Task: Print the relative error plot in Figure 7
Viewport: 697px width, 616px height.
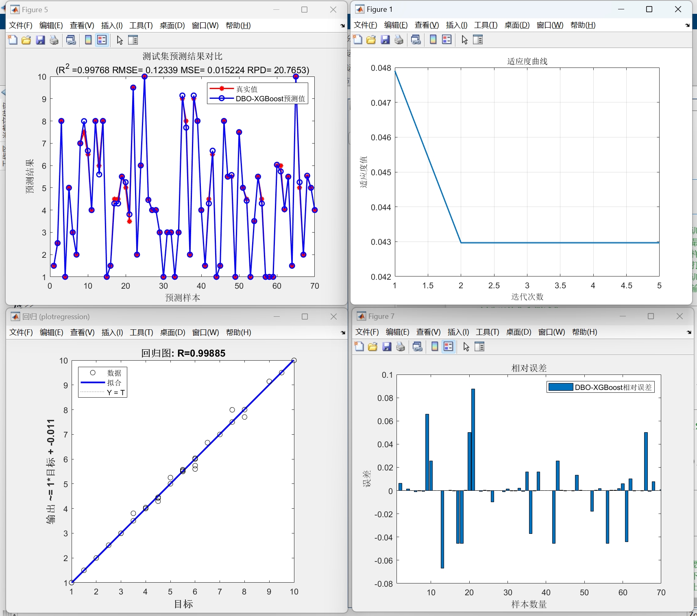Action: pos(400,346)
